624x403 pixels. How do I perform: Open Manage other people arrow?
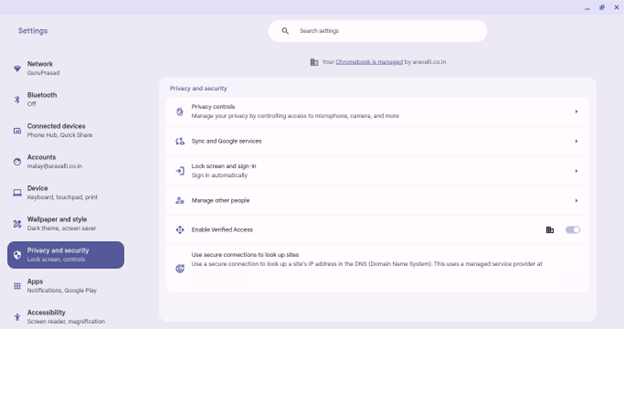pyautogui.click(x=576, y=201)
